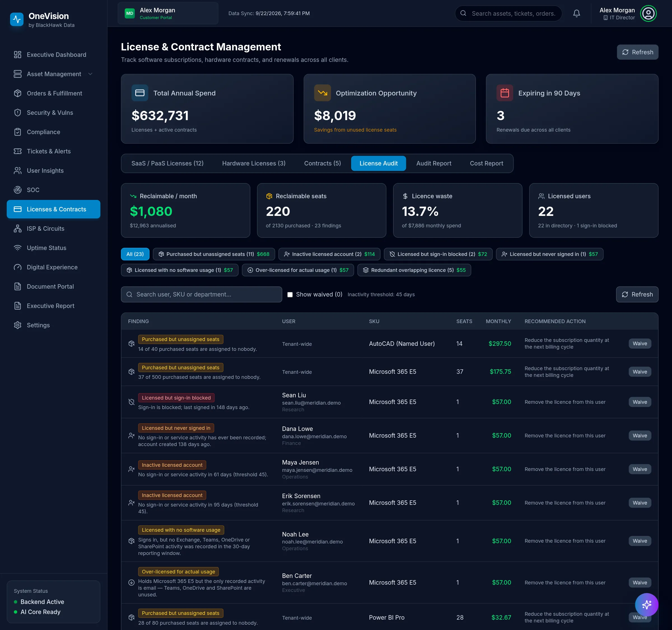Click the SOC radar icon
Viewport: 672px width, 630px height.
(18, 190)
